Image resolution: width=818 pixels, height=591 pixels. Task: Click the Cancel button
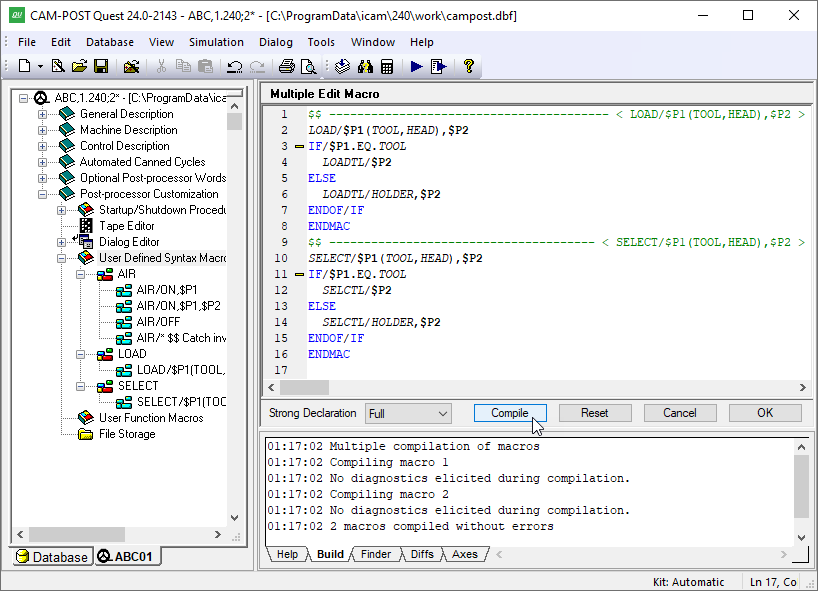pyautogui.click(x=680, y=413)
